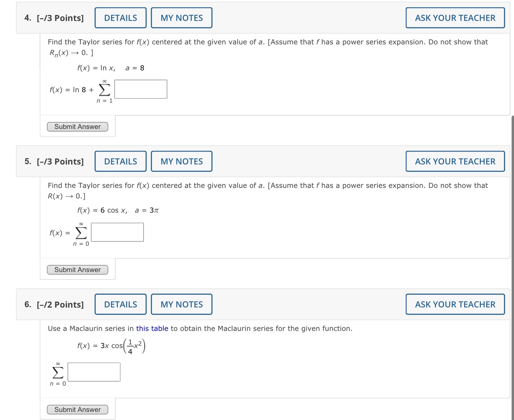Open MY NOTES for question 5
The image size is (514, 420).
pyautogui.click(x=181, y=161)
